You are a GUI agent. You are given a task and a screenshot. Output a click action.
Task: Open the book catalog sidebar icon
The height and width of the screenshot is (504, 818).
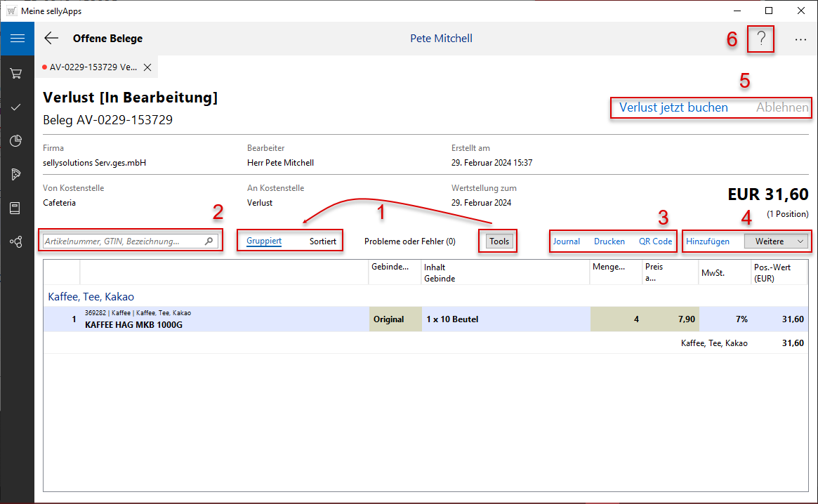[16, 208]
